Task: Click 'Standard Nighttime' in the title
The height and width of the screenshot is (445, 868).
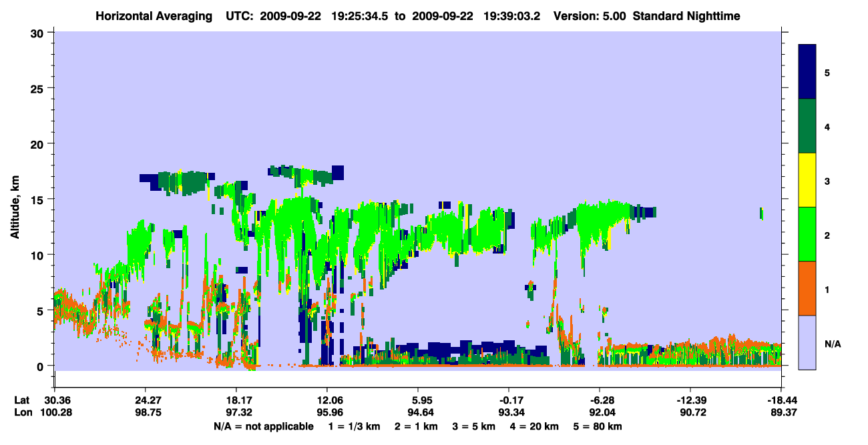Action: point(687,16)
